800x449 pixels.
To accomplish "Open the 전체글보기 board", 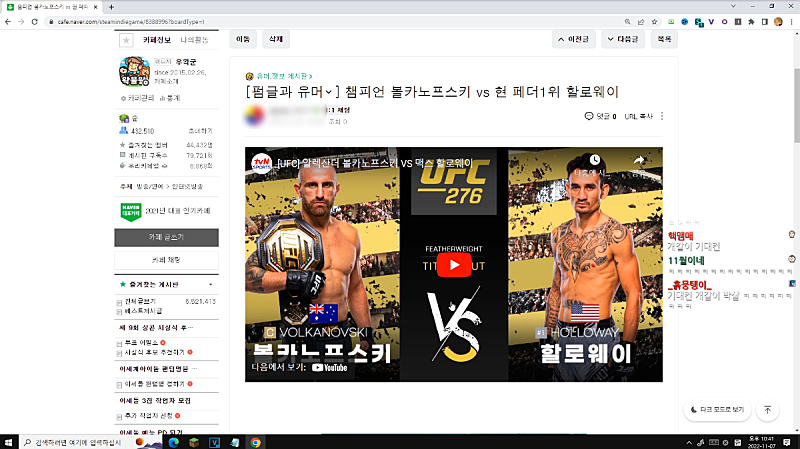I will pos(140,302).
